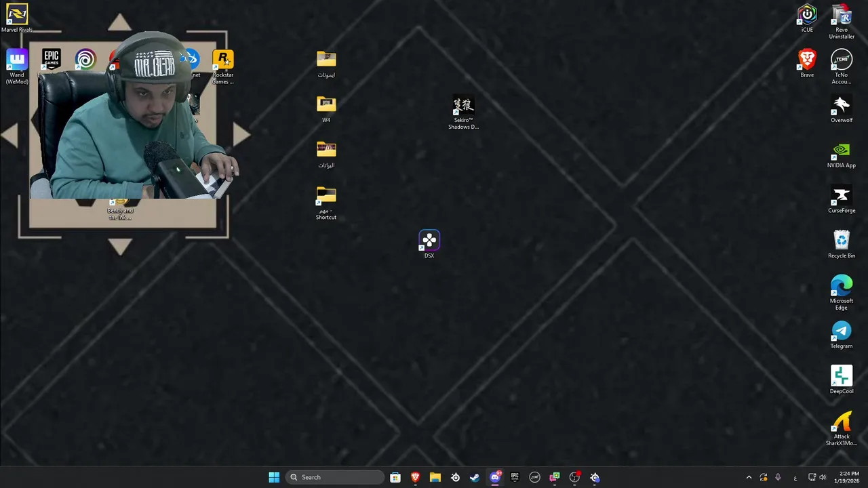868x488 pixels.
Task: Select the top Arabic-named folder on desktop
Action: (x=326, y=64)
